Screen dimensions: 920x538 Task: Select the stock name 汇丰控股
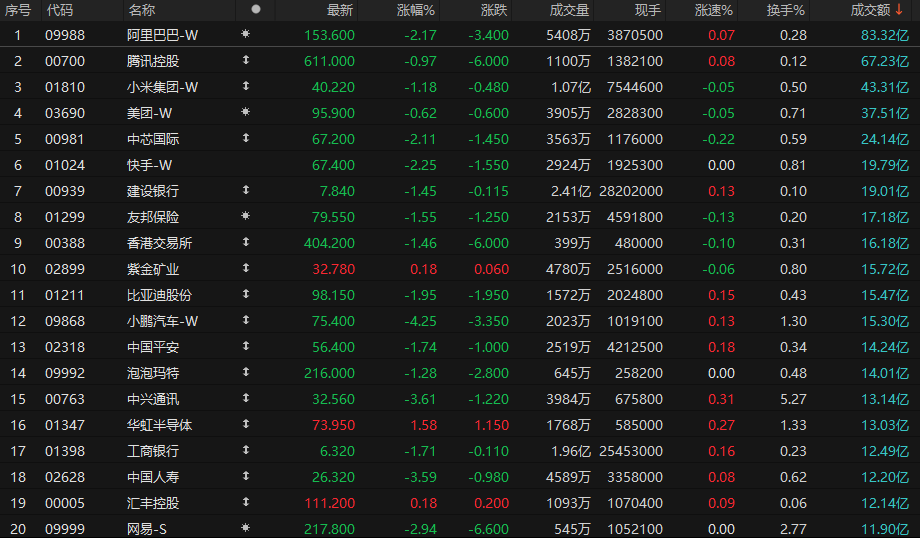coord(153,503)
